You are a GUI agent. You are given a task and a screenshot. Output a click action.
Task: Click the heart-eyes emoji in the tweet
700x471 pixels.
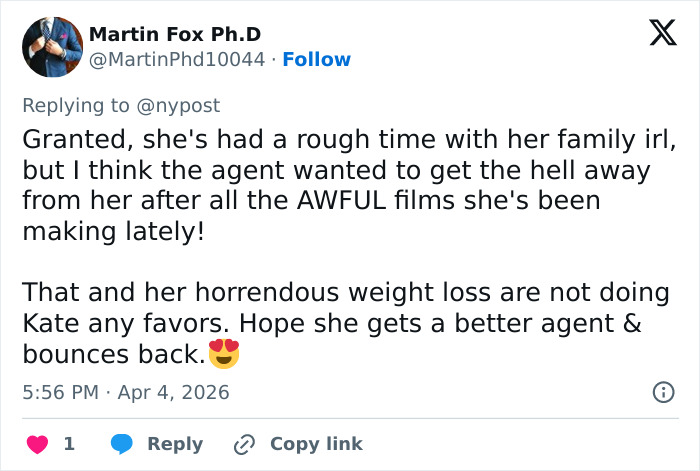(225, 354)
